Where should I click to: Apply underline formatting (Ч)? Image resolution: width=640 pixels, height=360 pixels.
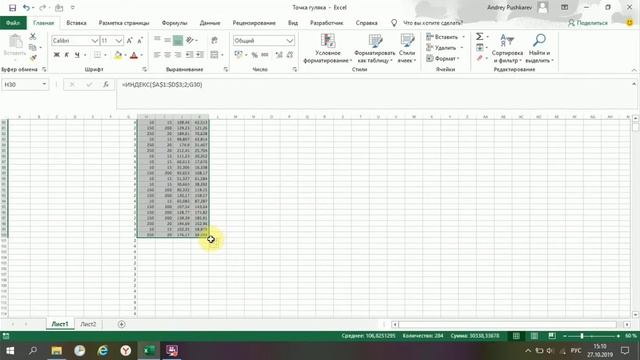coord(77,55)
